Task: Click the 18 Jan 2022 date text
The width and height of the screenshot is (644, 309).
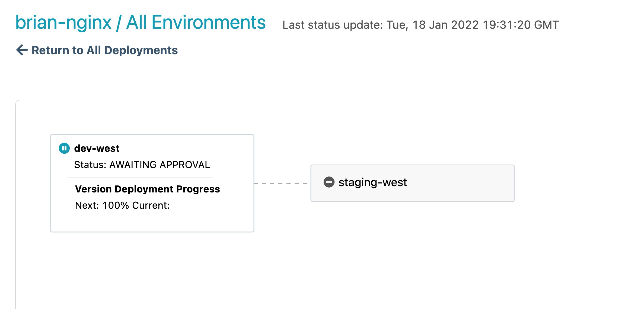Action: [x=445, y=25]
